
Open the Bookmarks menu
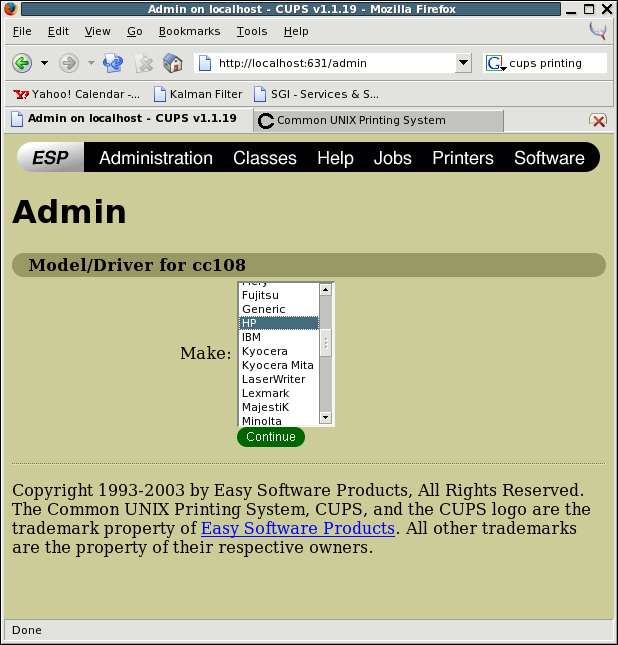click(x=189, y=31)
